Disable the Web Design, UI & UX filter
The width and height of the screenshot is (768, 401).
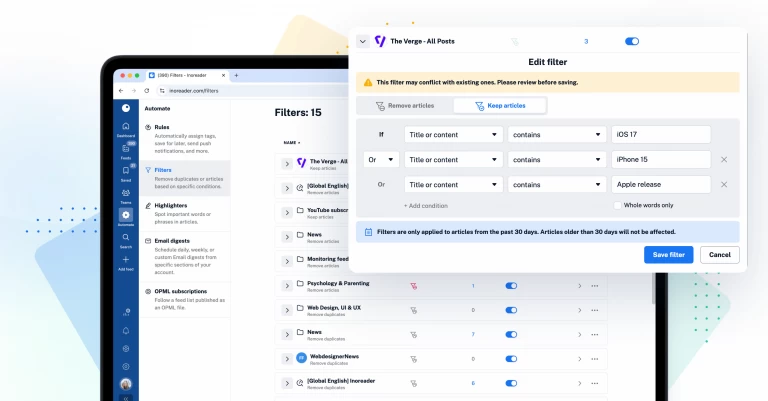pos(511,310)
